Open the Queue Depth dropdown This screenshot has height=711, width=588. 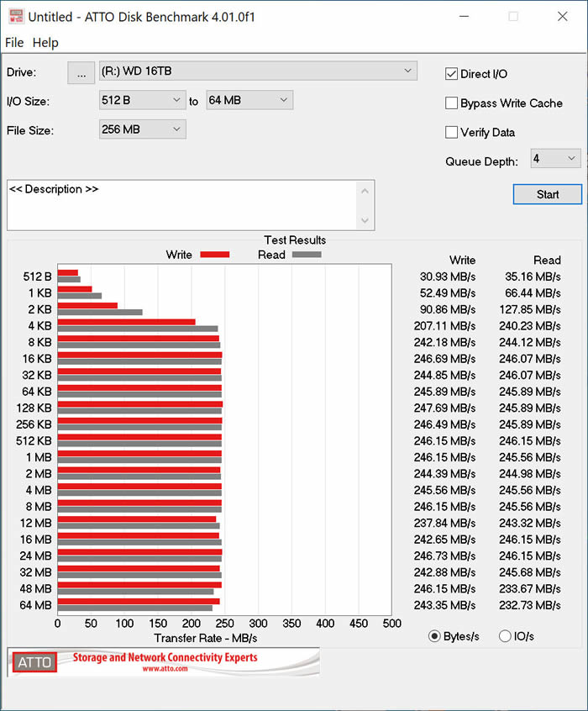(556, 158)
